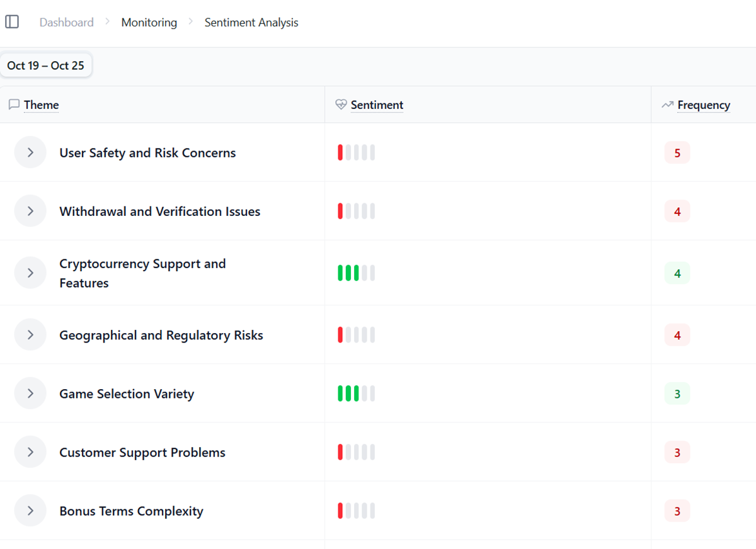Click the User Safety and Risk Concerns theme
Viewport: 756px width, 549px height.
pos(147,153)
